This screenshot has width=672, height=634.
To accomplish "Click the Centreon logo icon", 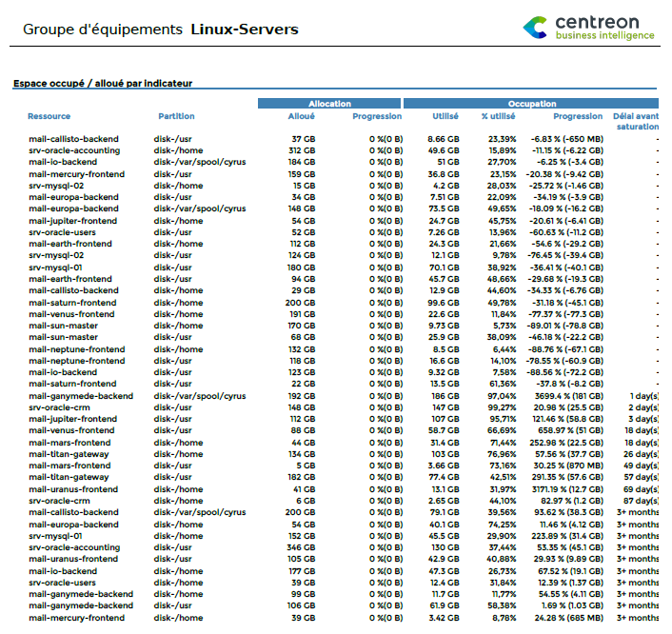I will pyautogui.click(x=536, y=27).
